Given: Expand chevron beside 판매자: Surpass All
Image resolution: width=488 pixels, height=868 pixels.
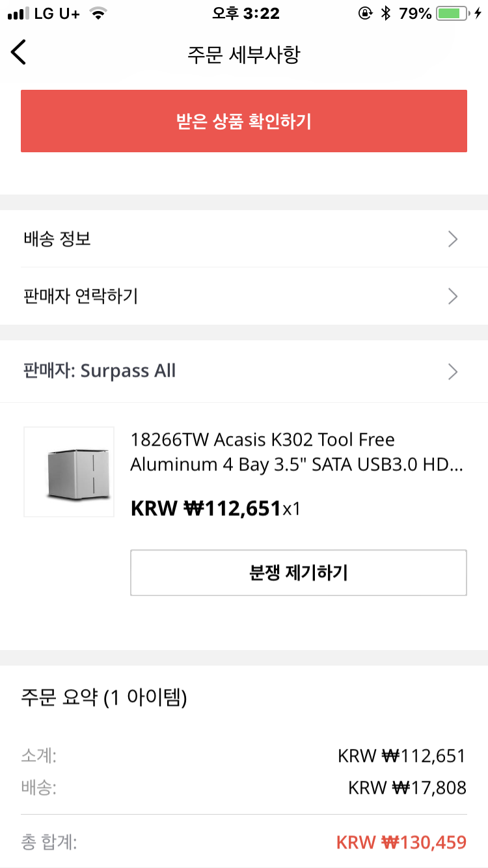Looking at the screenshot, I should (454, 372).
